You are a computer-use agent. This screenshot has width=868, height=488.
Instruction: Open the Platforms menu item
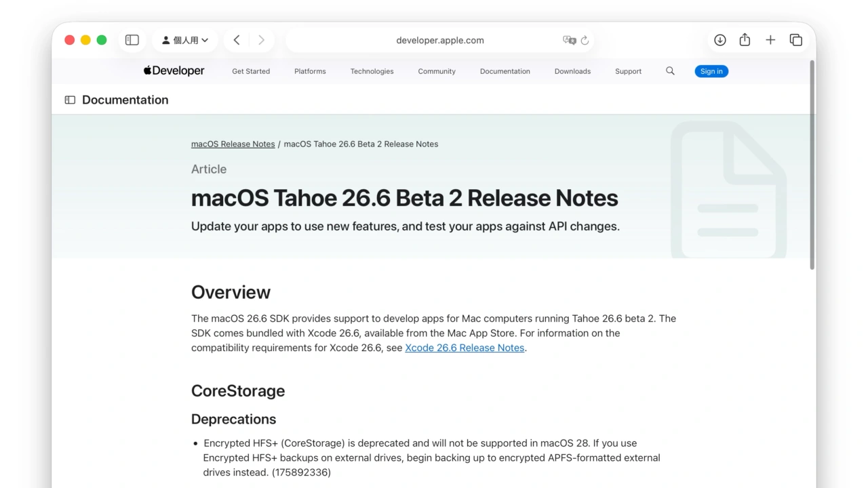(x=310, y=71)
